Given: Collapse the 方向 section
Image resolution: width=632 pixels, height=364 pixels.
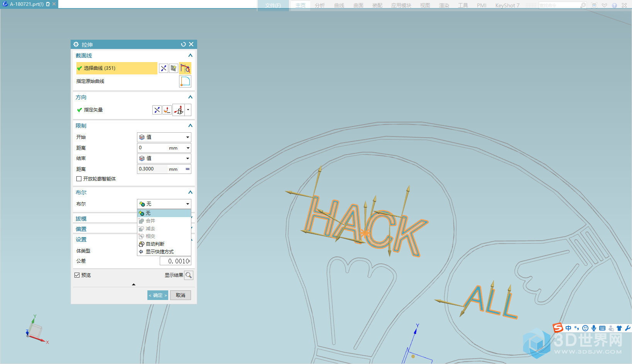Looking at the screenshot, I should 190,97.
